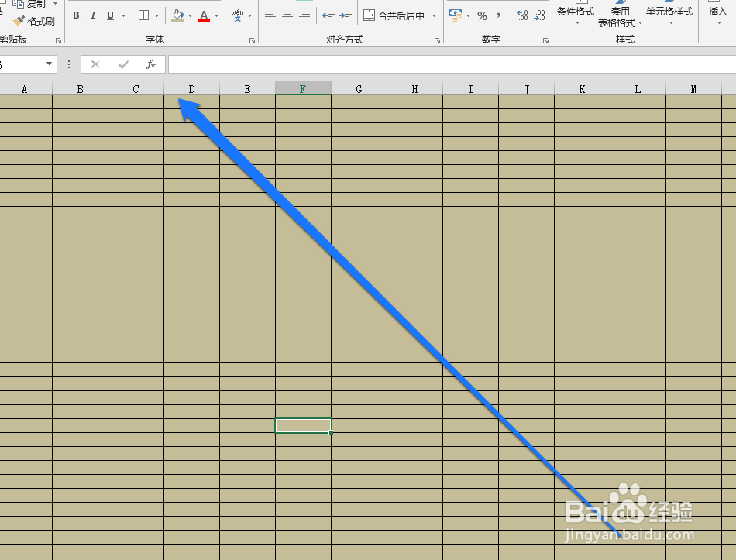Toggle underline formatting
Viewport: 736px width, 560px height.
(x=110, y=15)
